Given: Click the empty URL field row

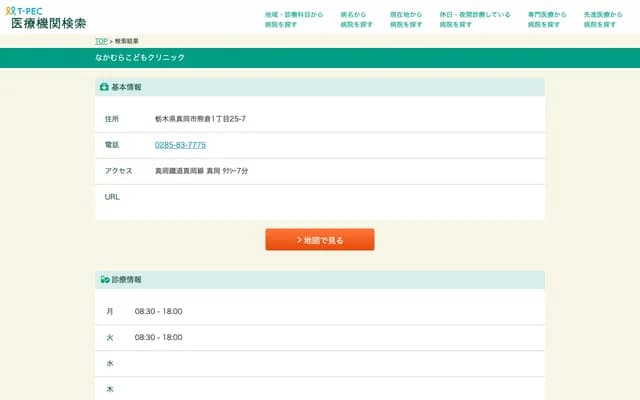Looking at the screenshot, I should (320, 198).
